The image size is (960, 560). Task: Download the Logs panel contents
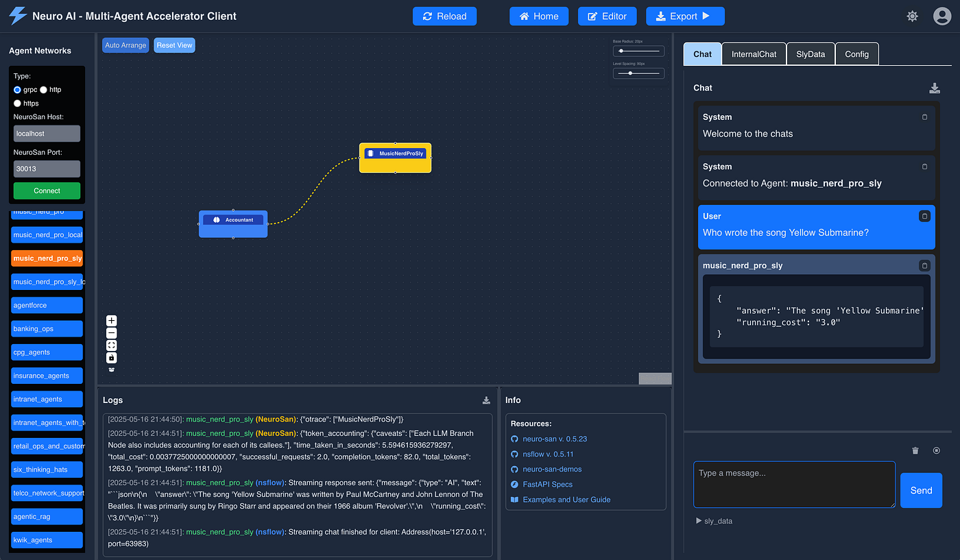click(x=486, y=400)
